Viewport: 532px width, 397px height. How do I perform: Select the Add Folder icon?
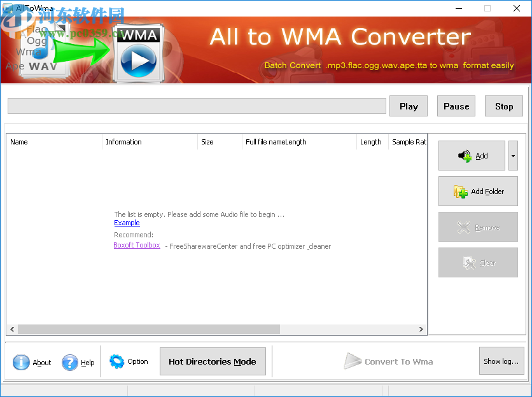click(x=461, y=192)
